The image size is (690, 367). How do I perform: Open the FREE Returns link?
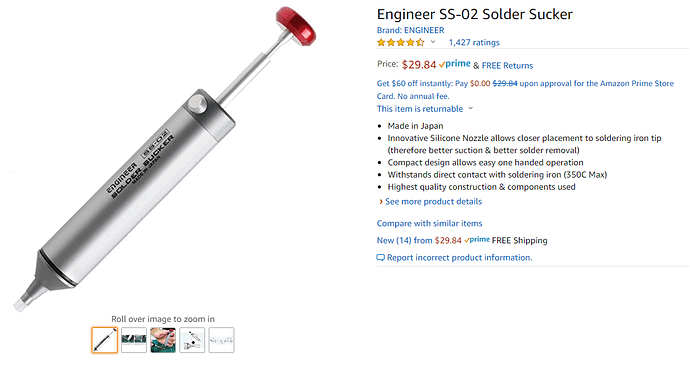click(507, 66)
